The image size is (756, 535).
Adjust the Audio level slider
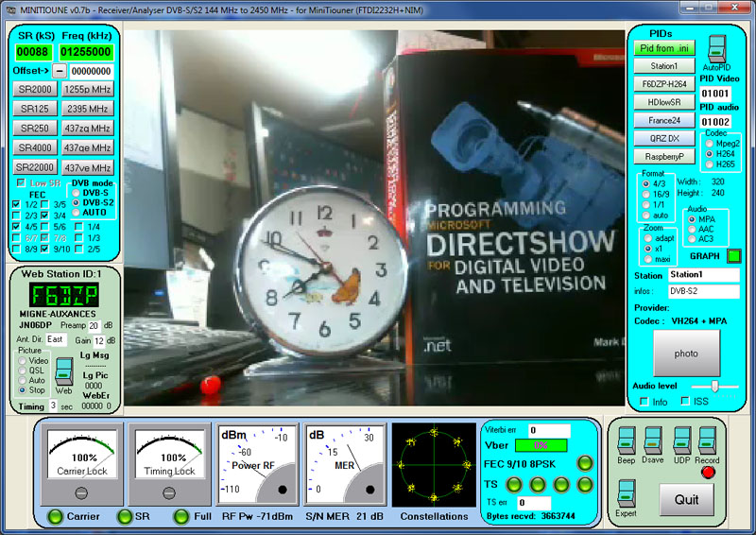(715, 386)
